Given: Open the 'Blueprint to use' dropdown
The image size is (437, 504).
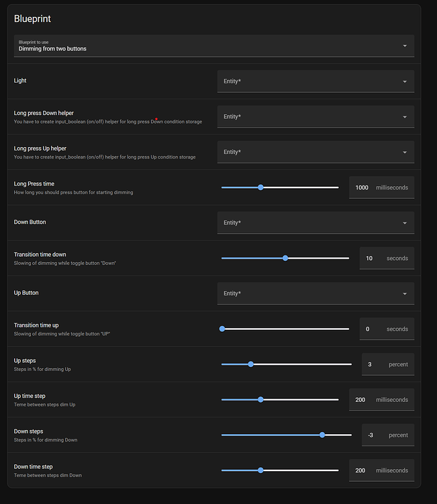Looking at the screenshot, I should [x=213, y=46].
